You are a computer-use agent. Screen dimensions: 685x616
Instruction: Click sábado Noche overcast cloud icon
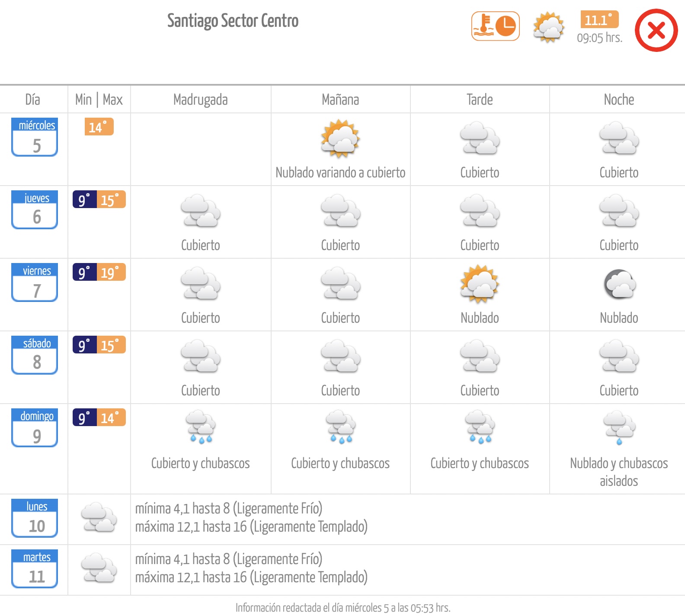[x=619, y=356]
